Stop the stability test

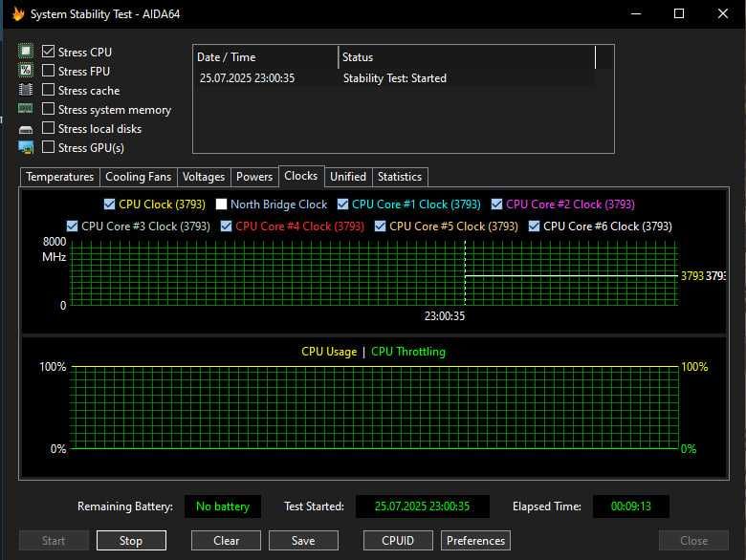131,541
